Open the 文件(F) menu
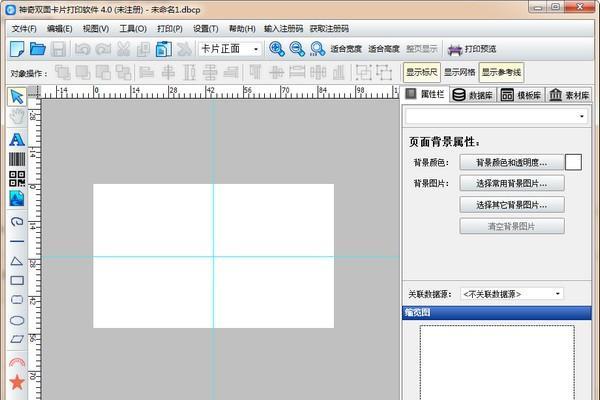Image resolution: width=600 pixels, height=400 pixels. click(x=24, y=29)
